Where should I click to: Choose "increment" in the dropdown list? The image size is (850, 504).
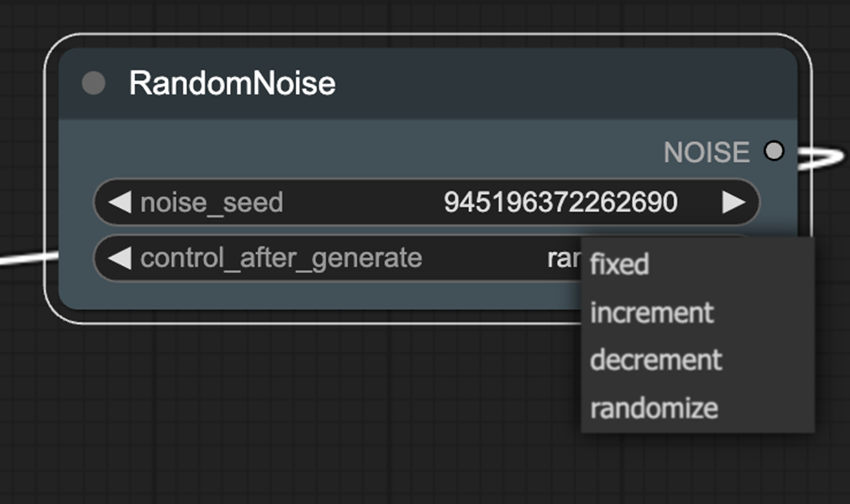[651, 312]
